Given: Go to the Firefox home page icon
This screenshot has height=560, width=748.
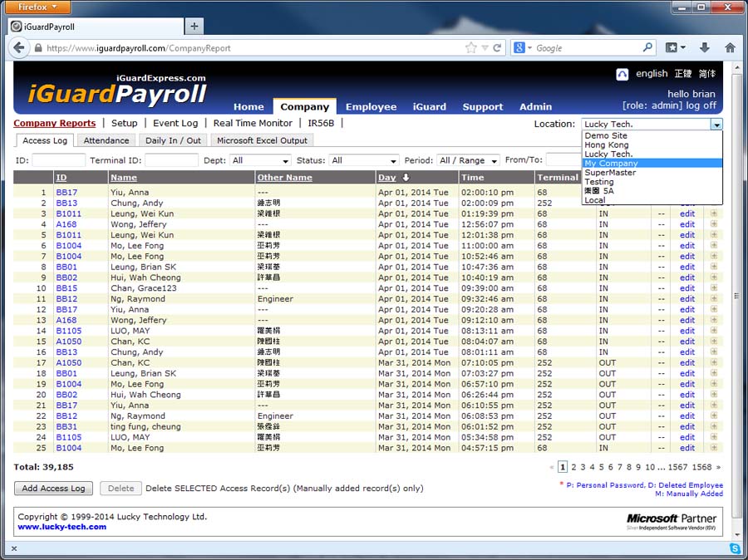Looking at the screenshot, I should (x=730, y=47).
